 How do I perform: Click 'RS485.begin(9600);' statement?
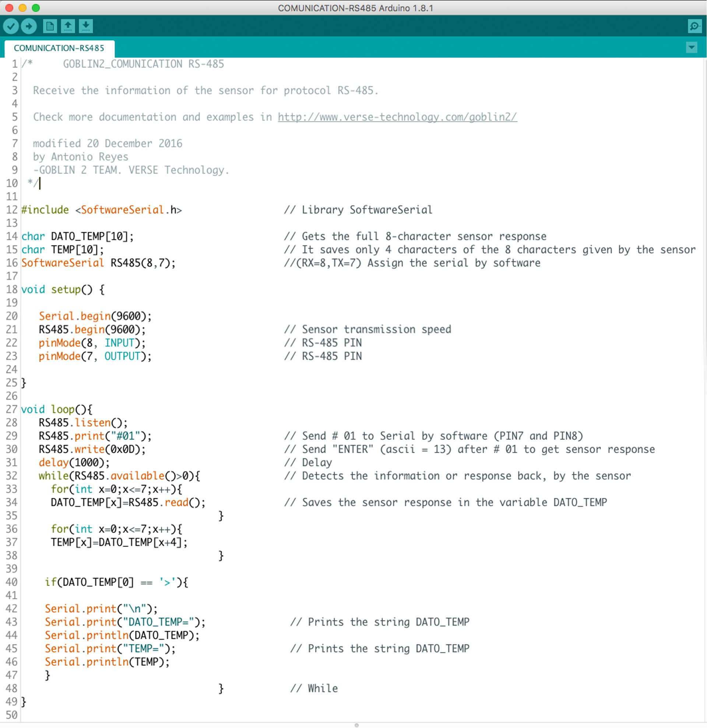click(x=92, y=329)
